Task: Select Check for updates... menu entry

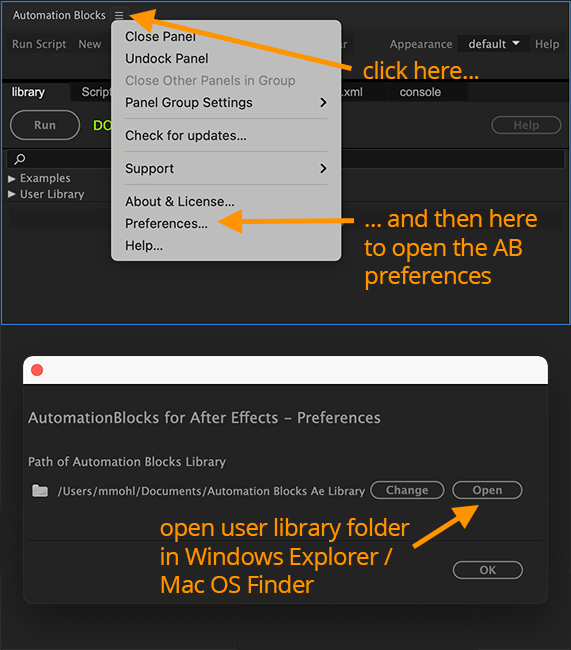Action: [186, 136]
